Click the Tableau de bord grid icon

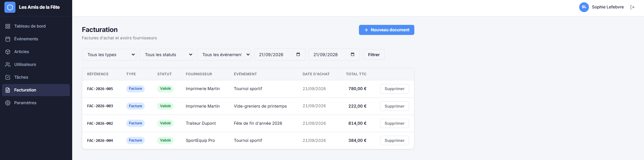tap(8, 26)
